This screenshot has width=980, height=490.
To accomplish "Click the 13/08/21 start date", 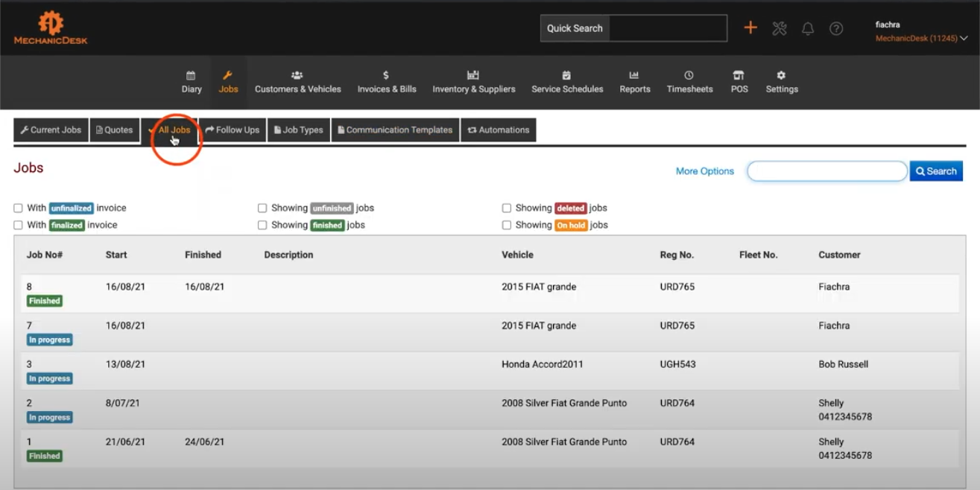I will 126,364.
